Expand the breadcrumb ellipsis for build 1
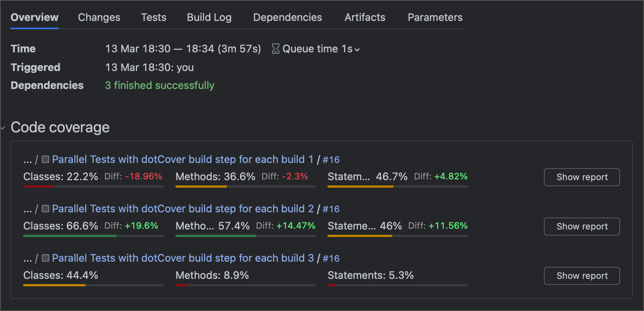 point(27,160)
